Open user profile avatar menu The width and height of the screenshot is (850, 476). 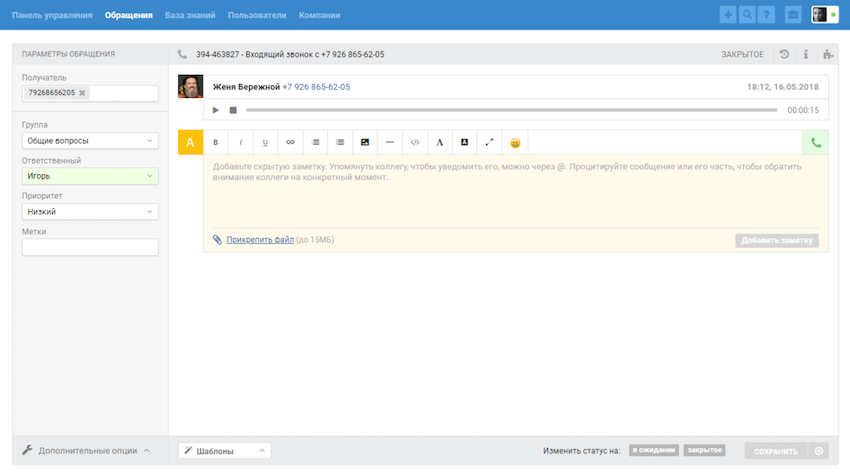click(825, 15)
